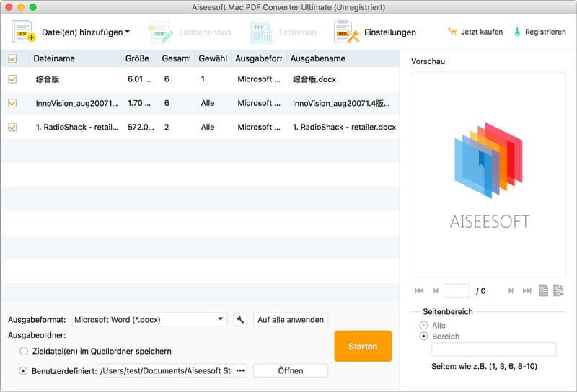This screenshot has height=392, width=577.
Task: Click the second page view document icon
Action: [x=558, y=290]
